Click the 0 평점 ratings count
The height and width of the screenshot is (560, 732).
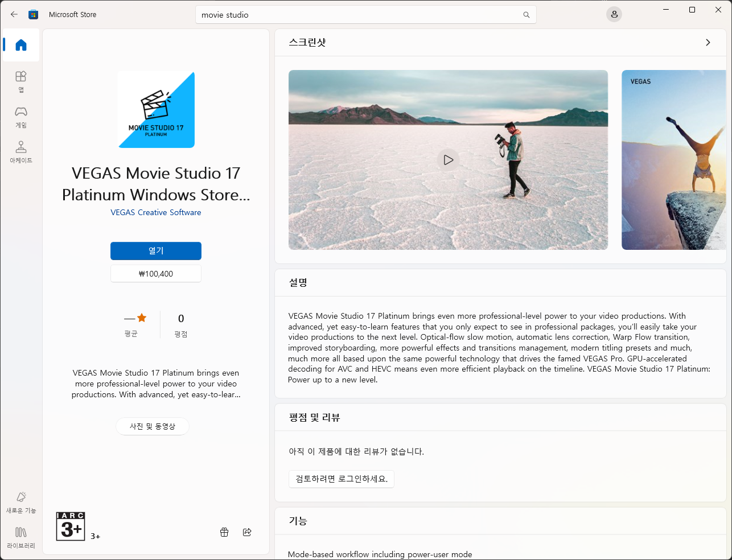(x=181, y=325)
